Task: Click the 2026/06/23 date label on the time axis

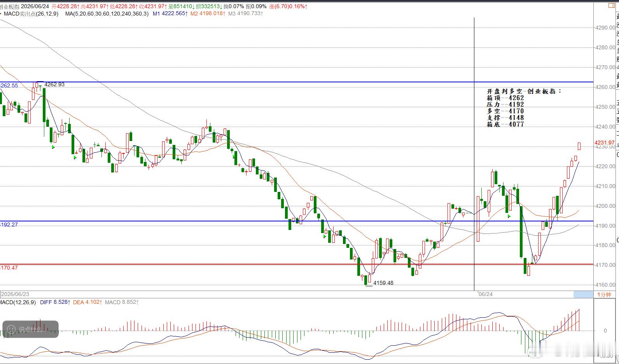Action: (15, 294)
